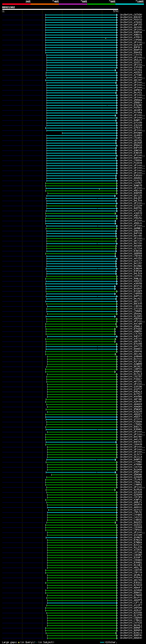The height and width of the screenshot is (644, 146).
Task: Click the alignment bar for UniRef100_C2FTJ5
Action: tap(82, 603)
